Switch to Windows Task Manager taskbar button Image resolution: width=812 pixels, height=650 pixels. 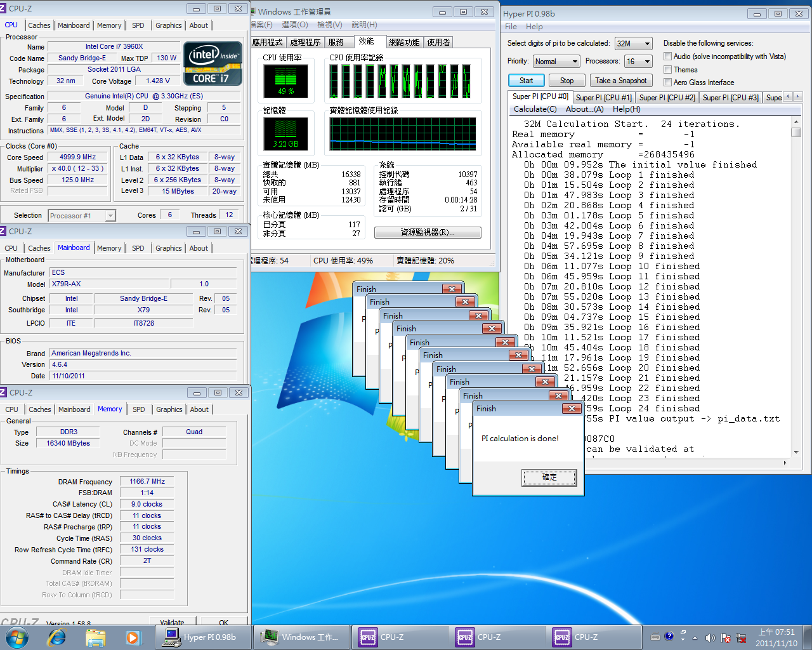pos(301,637)
